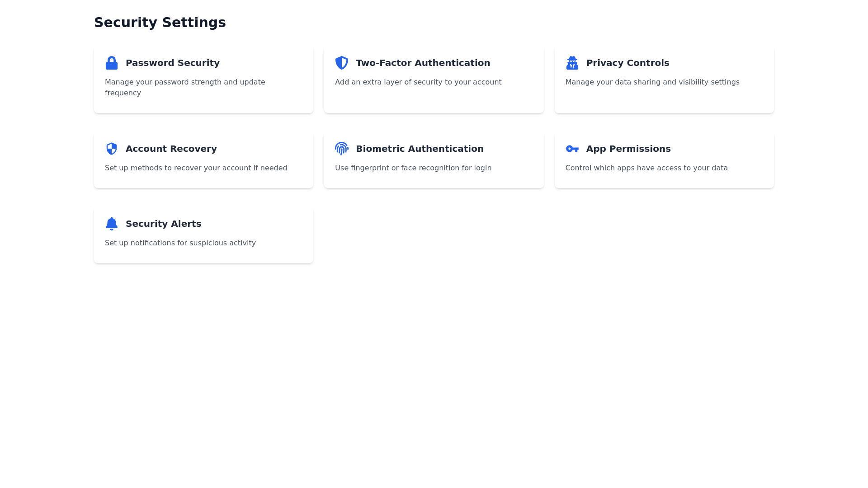Click the quartered shield Account Recovery icon
The width and height of the screenshot is (868, 488).
(111, 149)
